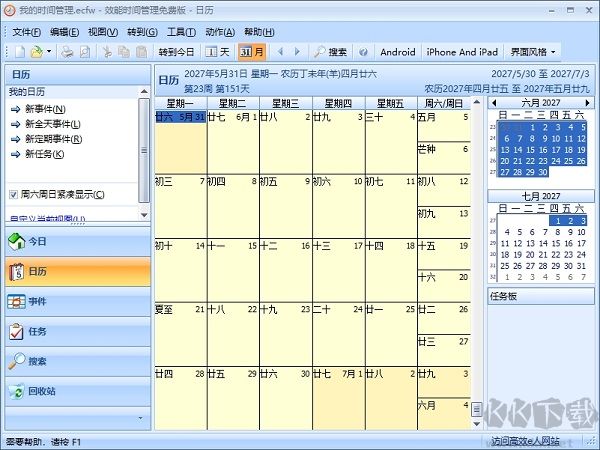This screenshot has height=450, width=600.
Task: Click the new document toolbar icon
Action: coord(19,51)
